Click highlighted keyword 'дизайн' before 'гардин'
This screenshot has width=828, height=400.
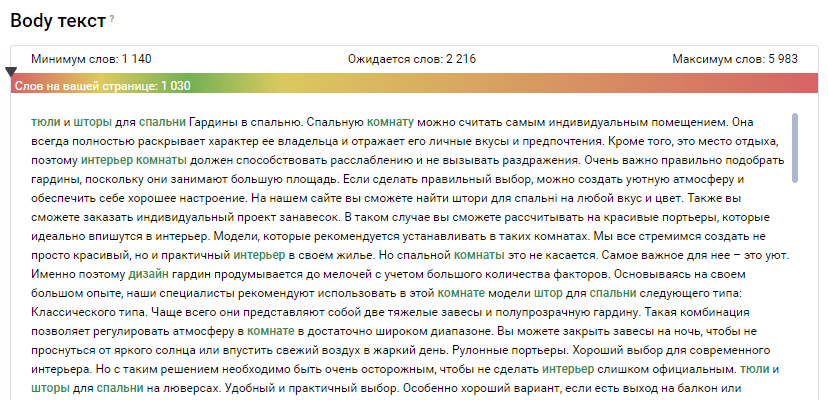(x=148, y=274)
